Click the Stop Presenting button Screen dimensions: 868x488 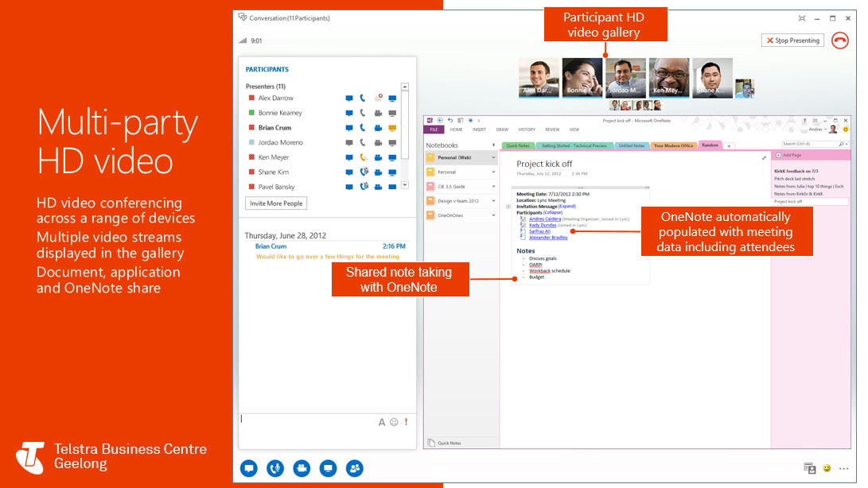click(x=792, y=41)
